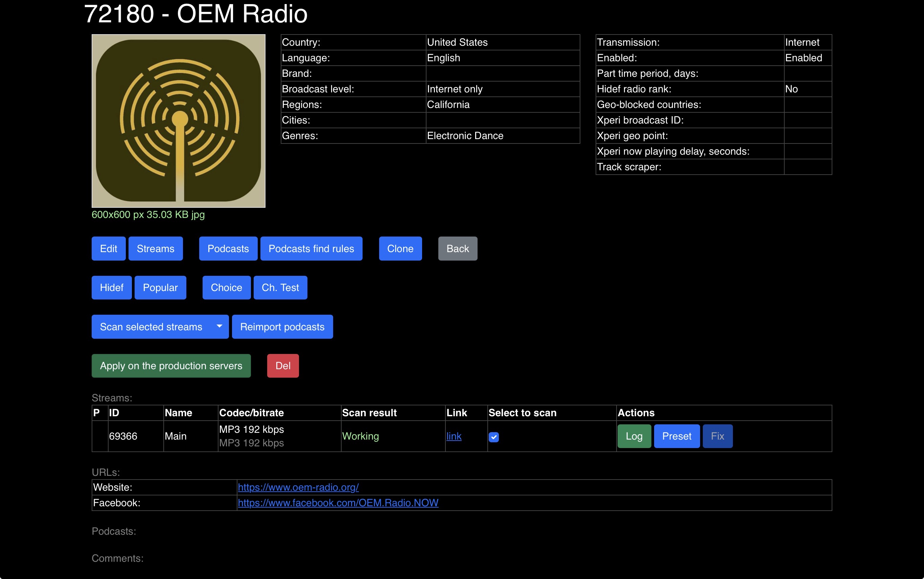Image resolution: width=924 pixels, height=579 pixels.
Task: Click the OEM Radio station logo image
Action: 178,121
